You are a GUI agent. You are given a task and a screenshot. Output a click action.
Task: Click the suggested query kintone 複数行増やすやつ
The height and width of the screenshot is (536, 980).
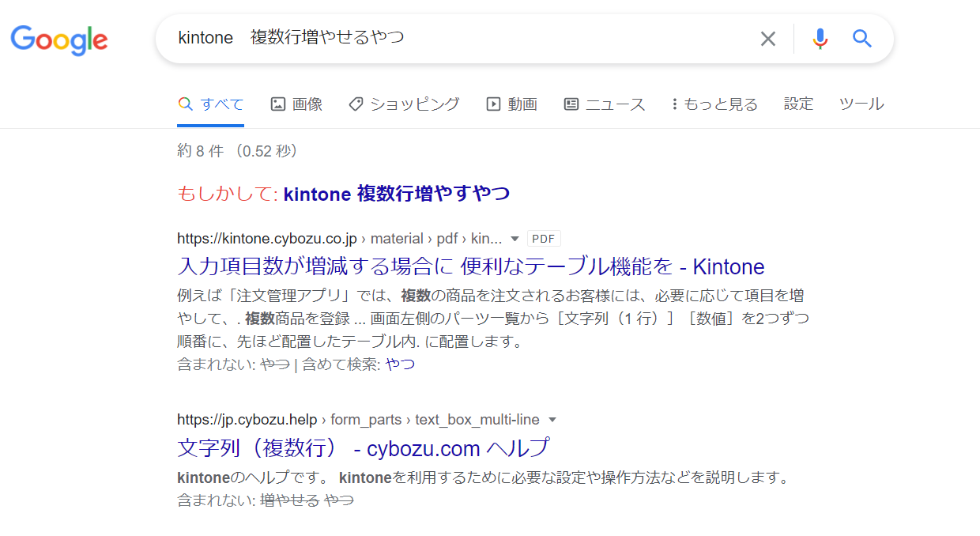coord(396,193)
